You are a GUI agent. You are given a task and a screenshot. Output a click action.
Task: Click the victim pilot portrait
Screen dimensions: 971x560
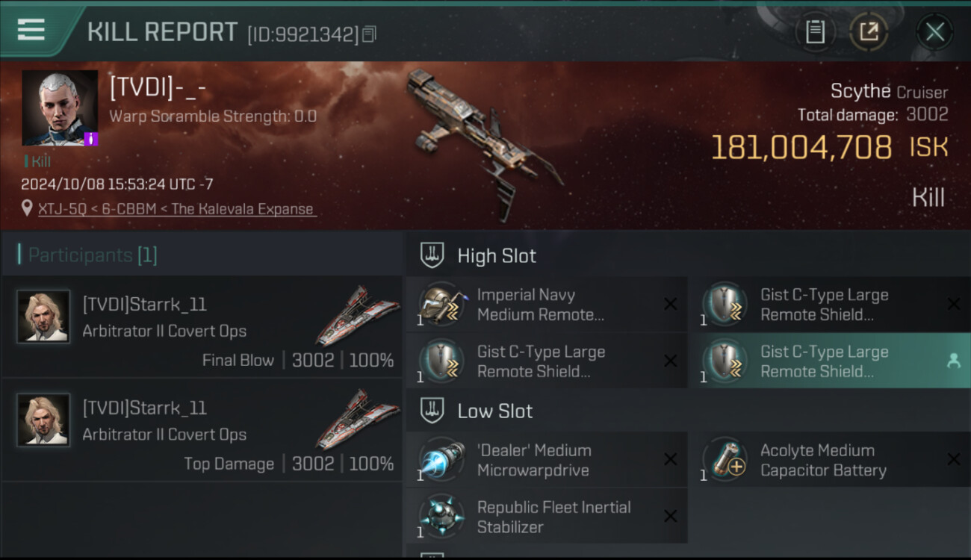(60, 108)
